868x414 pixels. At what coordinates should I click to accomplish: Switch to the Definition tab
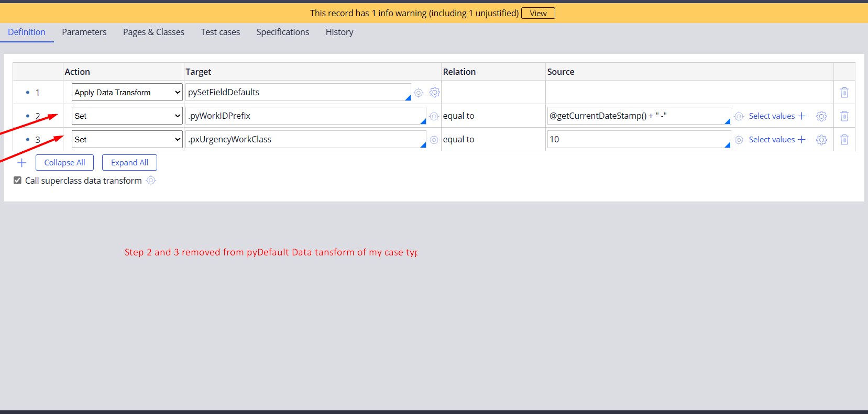[27, 32]
